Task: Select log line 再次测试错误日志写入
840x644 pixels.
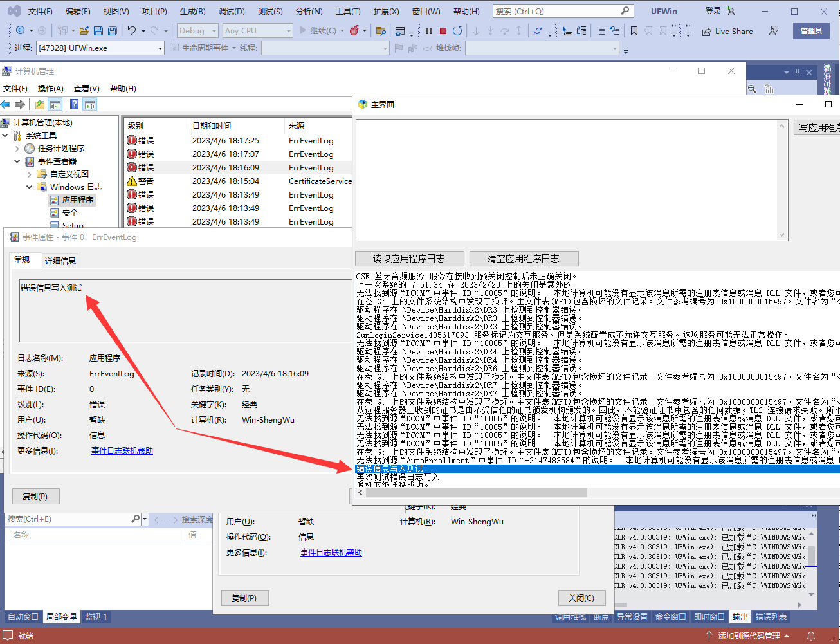Action: (x=397, y=477)
